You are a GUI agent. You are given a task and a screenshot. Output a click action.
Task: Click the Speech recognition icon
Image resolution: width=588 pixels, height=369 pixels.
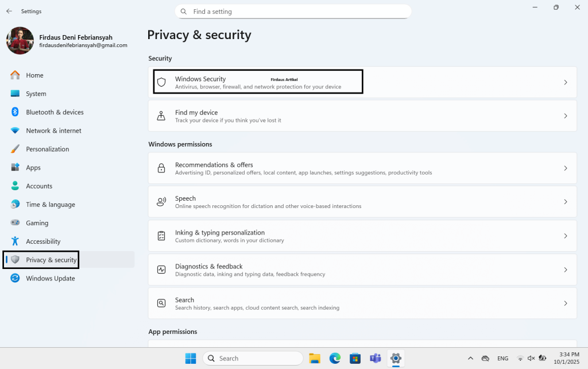point(161,202)
